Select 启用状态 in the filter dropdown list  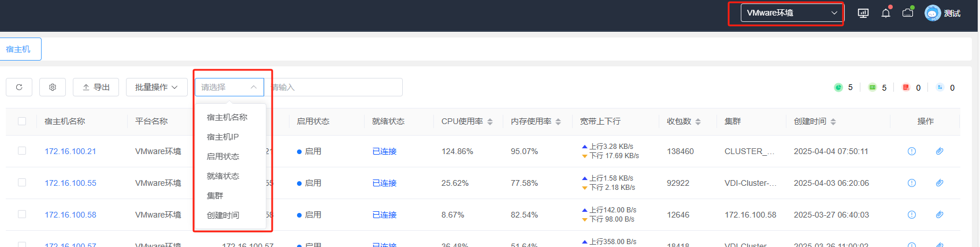coord(223,156)
